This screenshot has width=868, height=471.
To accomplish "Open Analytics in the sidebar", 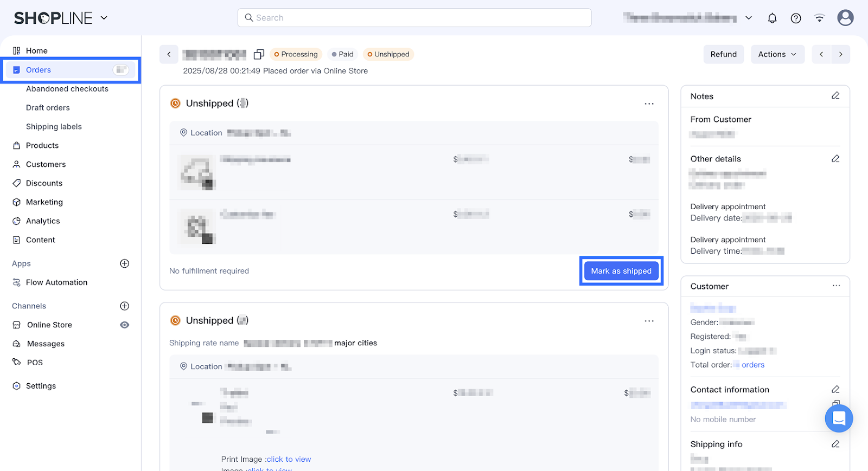I will [43, 221].
